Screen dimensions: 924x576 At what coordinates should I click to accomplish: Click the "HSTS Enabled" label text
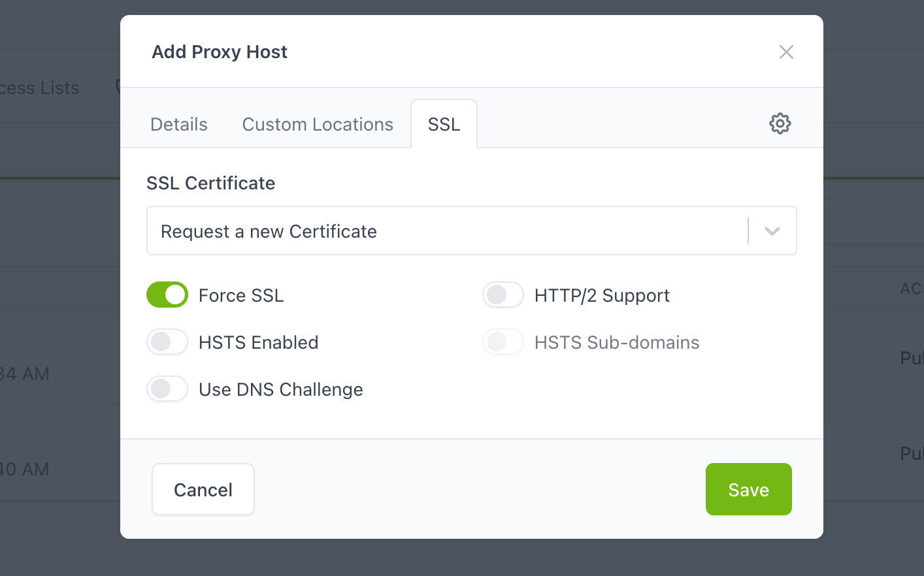click(x=258, y=343)
